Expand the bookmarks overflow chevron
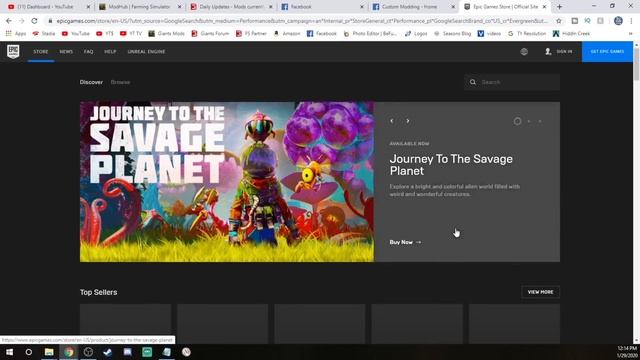 [x=631, y=33]
